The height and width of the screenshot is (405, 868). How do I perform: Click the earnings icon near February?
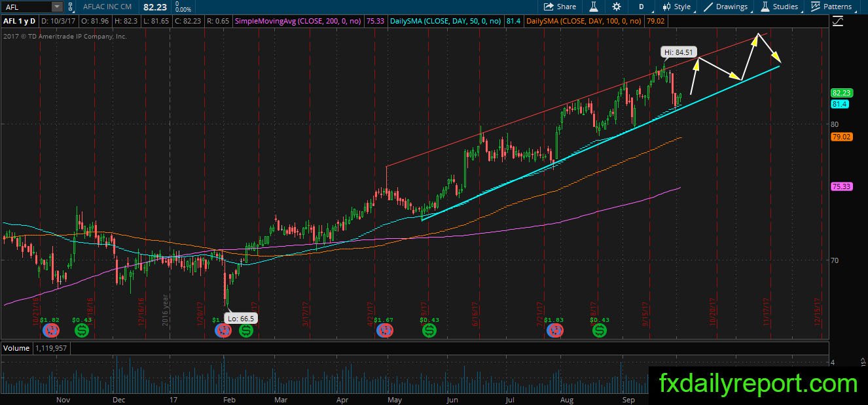coord(223,331)
